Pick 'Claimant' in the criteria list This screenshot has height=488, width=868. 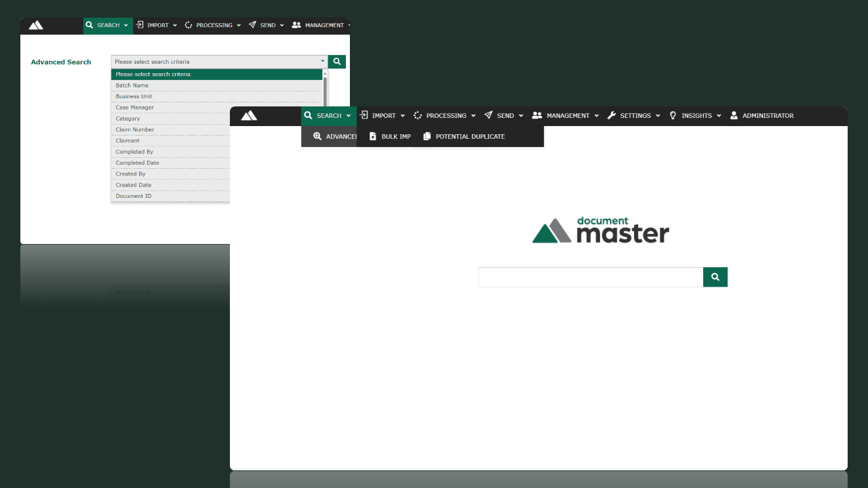coord(170,141)
